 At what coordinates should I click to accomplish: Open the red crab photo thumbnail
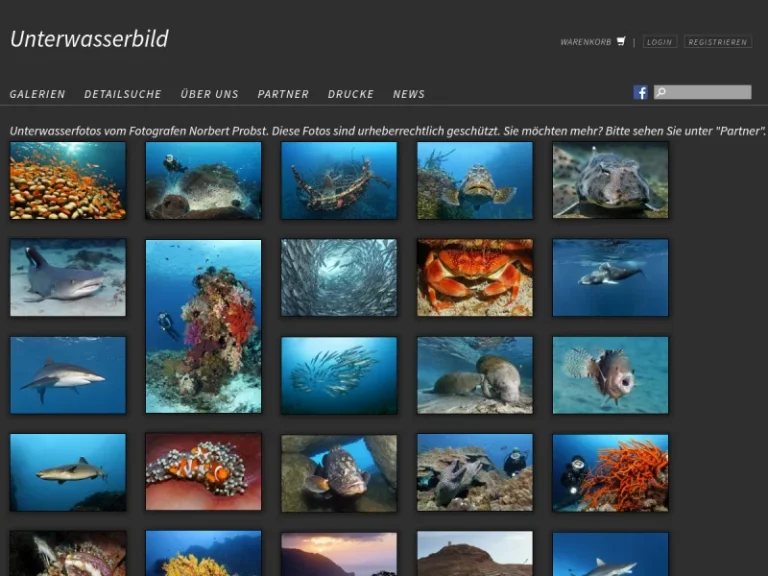point(474,277)
